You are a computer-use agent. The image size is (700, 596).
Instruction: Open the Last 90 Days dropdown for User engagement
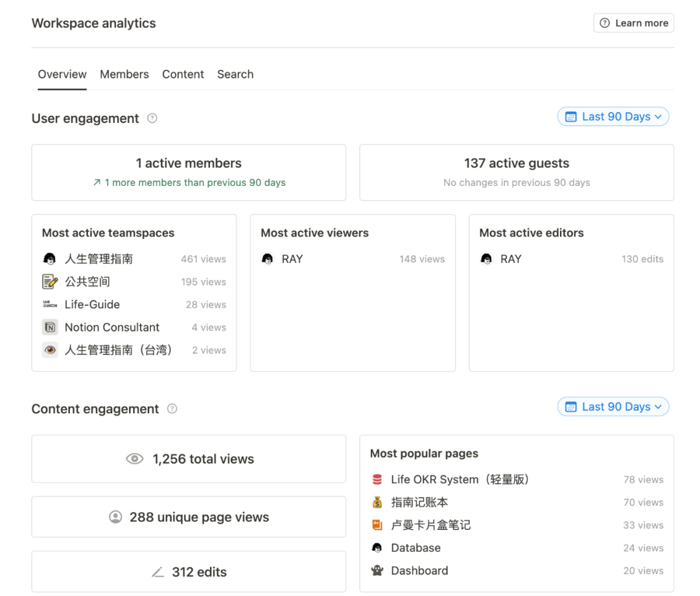pos(612,116)
